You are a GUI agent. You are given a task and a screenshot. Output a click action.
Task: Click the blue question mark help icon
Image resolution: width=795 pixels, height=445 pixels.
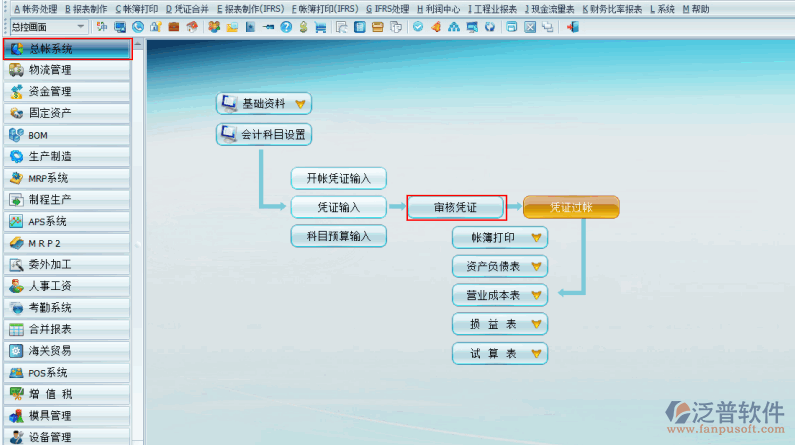point(286,26)
